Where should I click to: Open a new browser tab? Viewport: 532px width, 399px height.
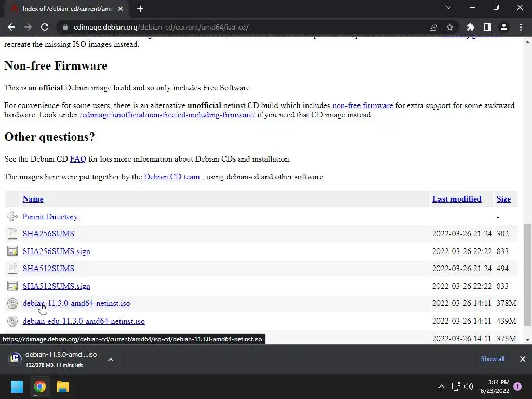(140, 9)
